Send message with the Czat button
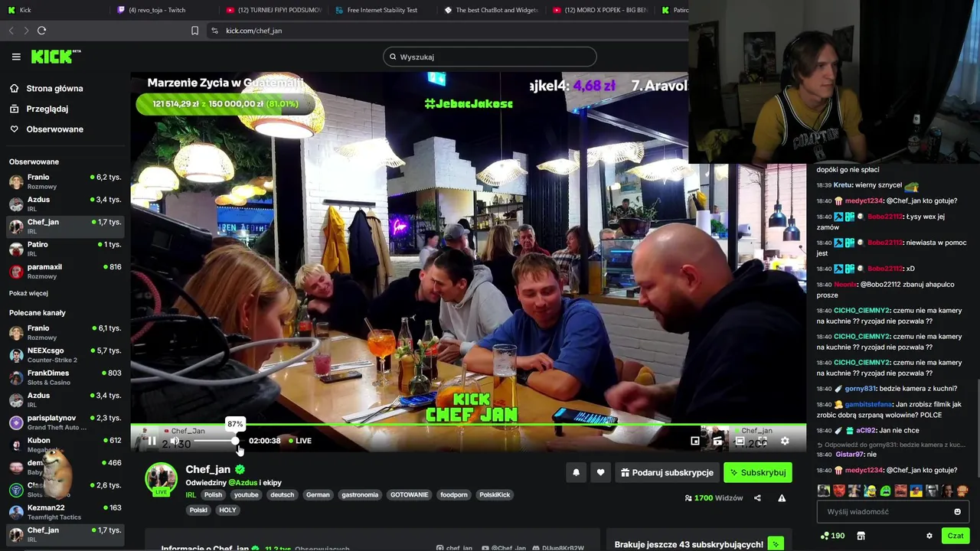 pos(955,536)
